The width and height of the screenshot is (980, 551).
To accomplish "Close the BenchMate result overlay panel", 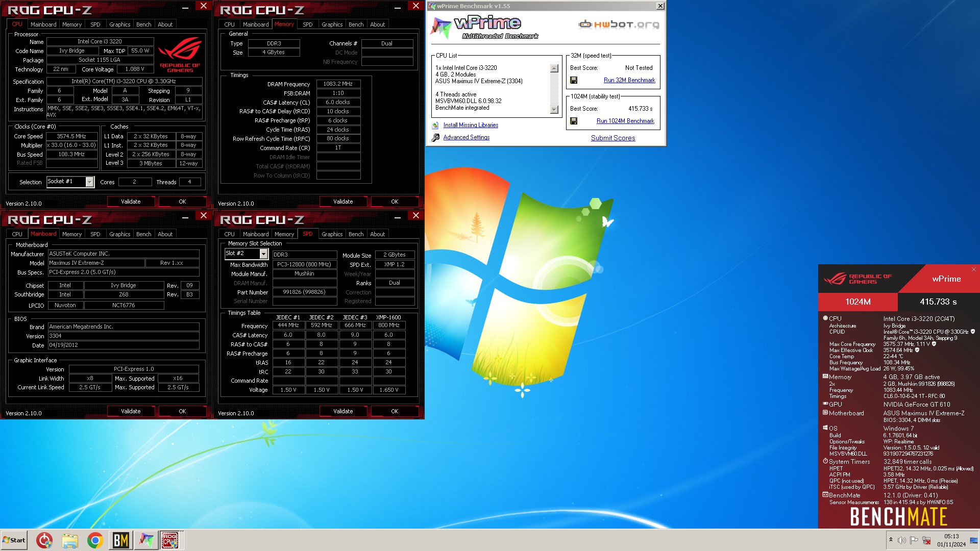I will [973, 269].
